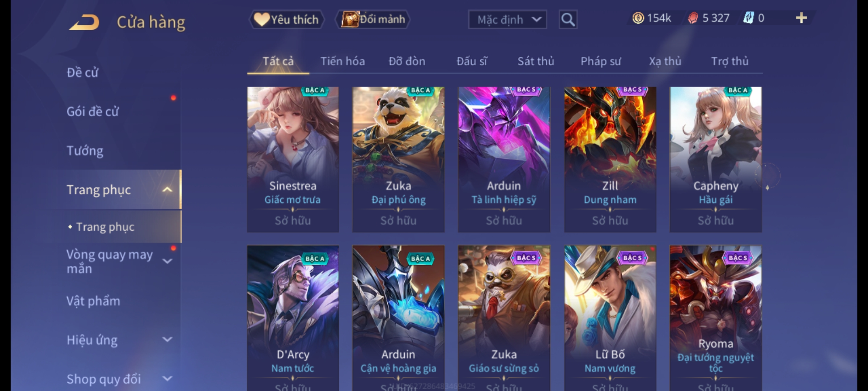Select Sinestrea Giấc mơ trưa skin card

[293, 159]
